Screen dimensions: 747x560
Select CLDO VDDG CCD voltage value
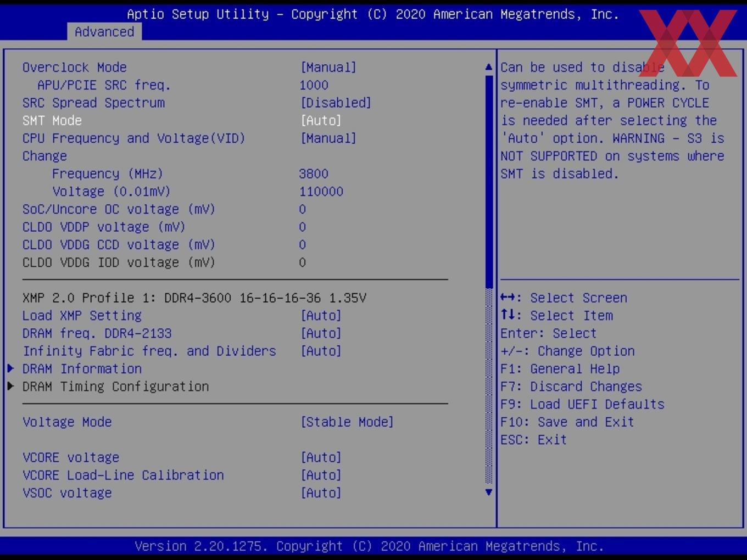303,245
